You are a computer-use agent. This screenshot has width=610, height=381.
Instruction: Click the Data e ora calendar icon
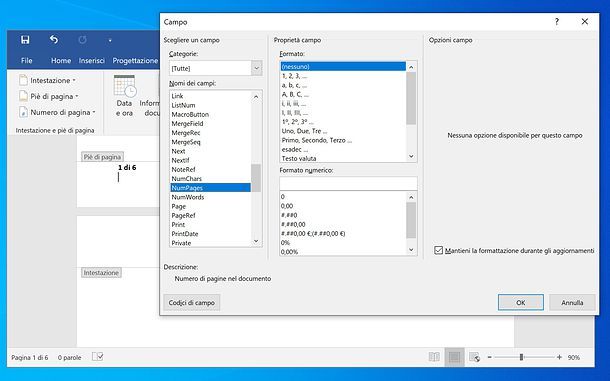(124, 86)
